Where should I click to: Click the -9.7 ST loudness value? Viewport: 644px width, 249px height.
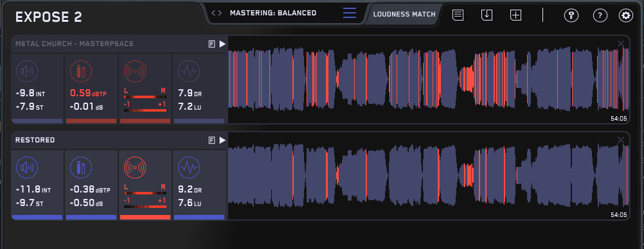tap(29, 203)
